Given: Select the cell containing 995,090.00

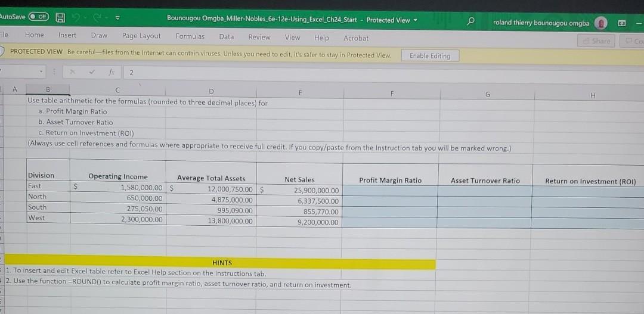Looking at the screenshot, I should coord(211,210).
